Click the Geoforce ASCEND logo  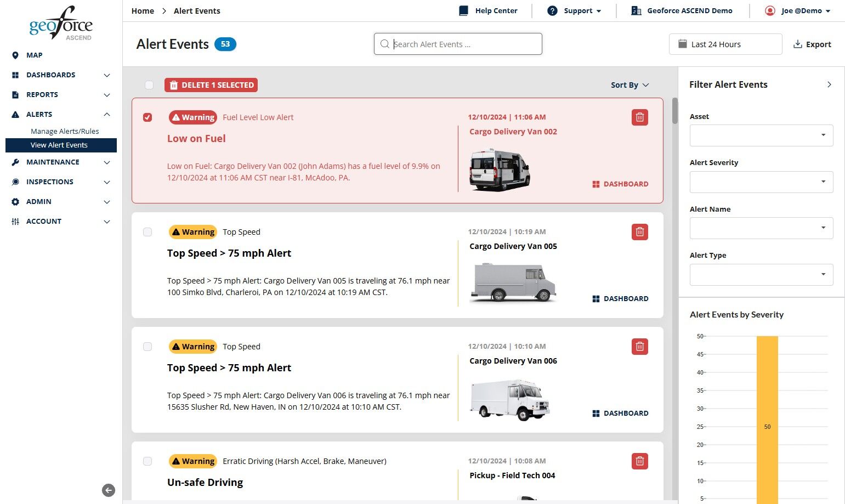(x=61, y=24)
